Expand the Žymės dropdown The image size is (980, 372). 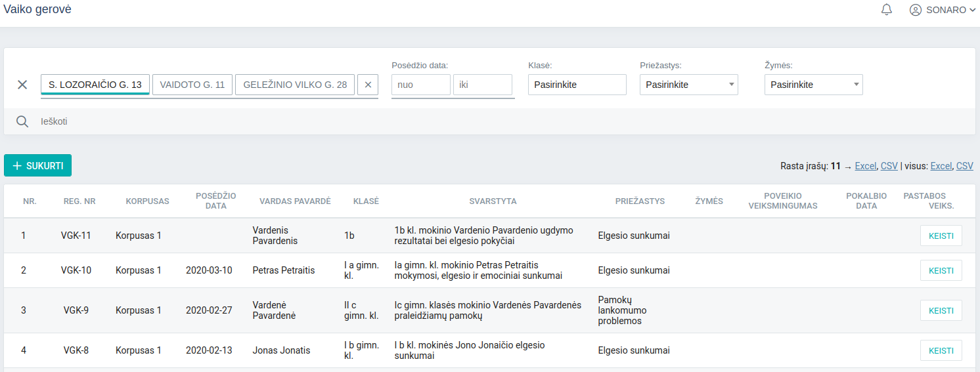813,85
